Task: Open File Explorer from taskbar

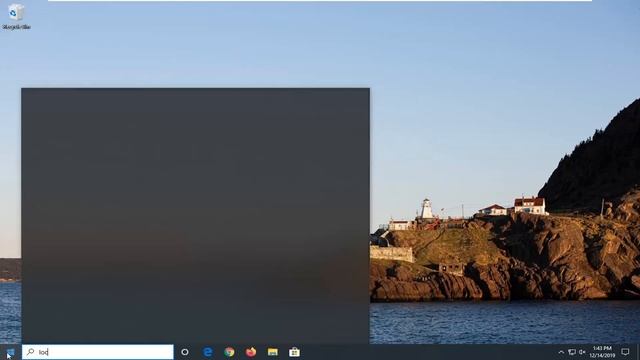Action: click(x=273, y=352)
